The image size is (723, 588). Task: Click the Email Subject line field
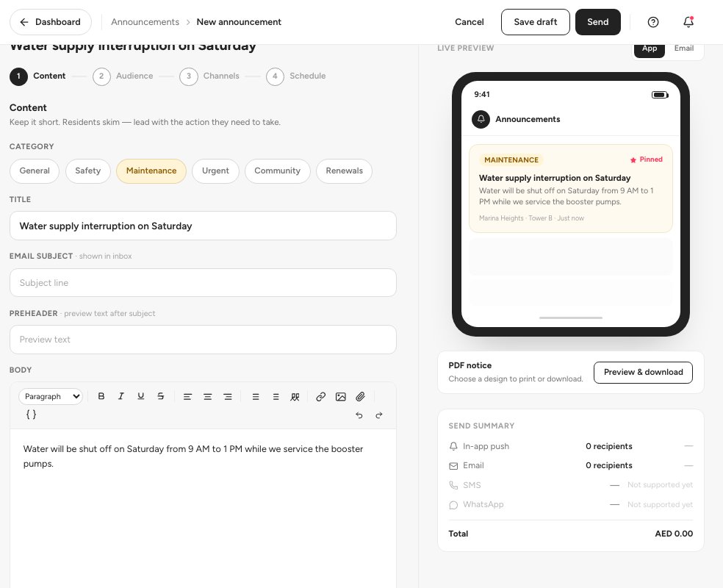[203, 283]
